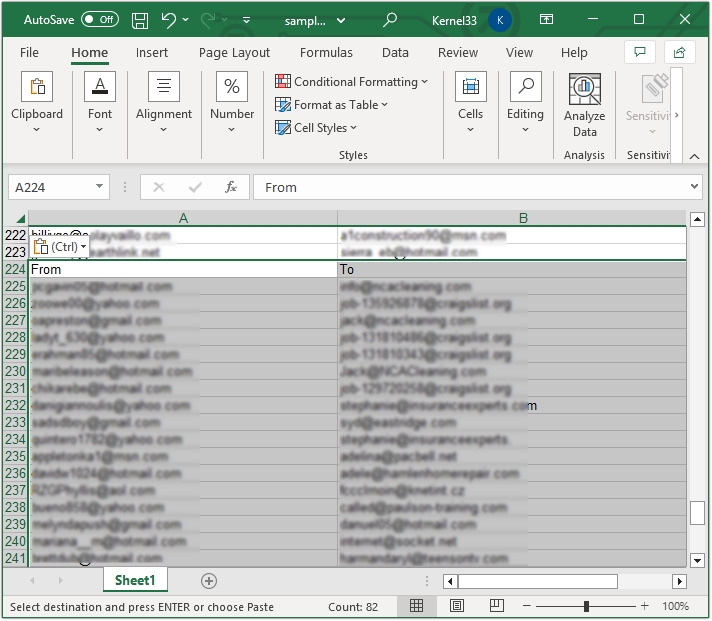Viewport: 712px width, 621px height.
Task: Select cell containing From in row 224
Action: tap(183, 269)
